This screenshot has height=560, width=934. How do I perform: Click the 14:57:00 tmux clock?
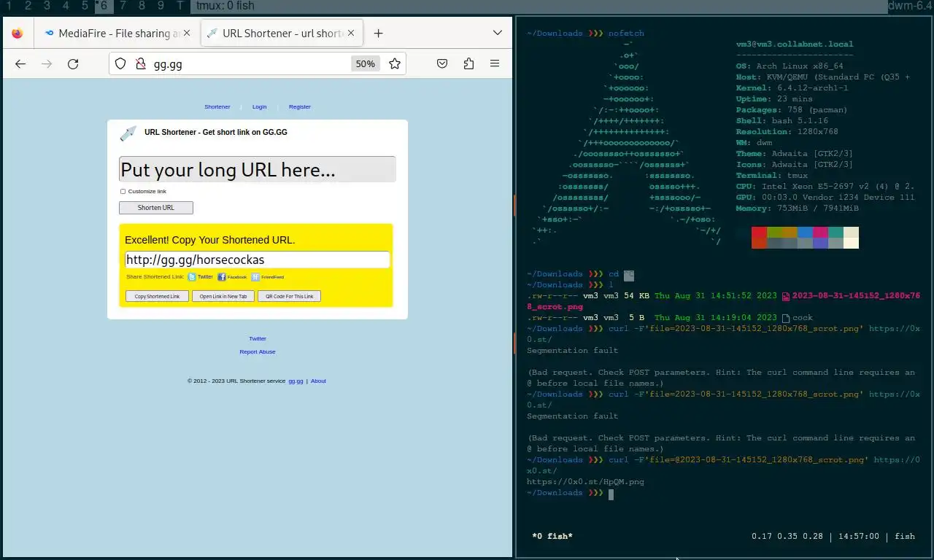859,537
